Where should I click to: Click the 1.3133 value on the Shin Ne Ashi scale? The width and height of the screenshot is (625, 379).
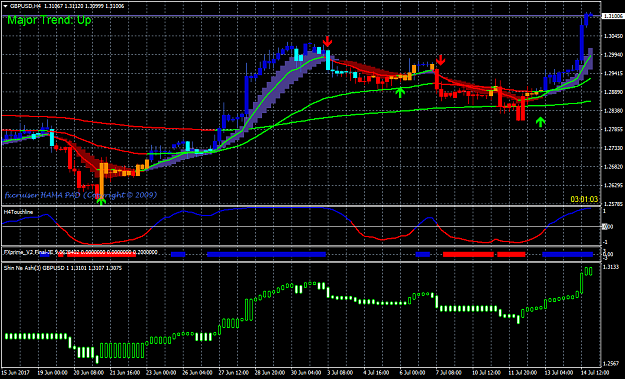click(x=611, y=267)
